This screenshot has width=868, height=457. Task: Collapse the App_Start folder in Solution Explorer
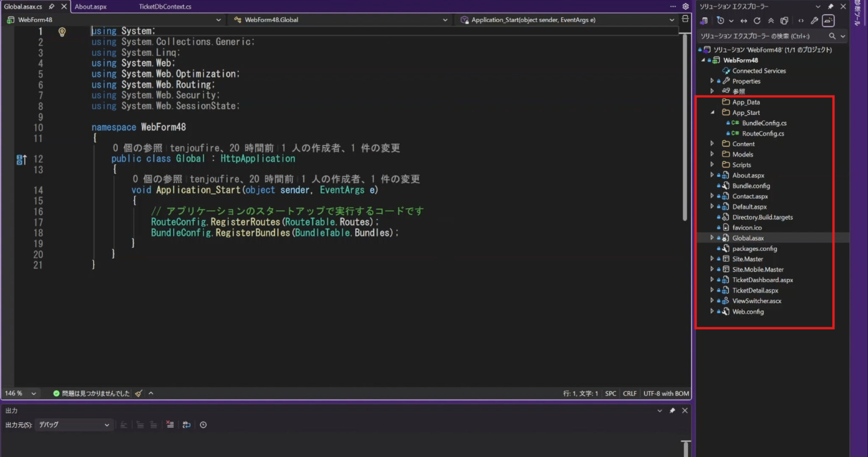pos(713,112)
